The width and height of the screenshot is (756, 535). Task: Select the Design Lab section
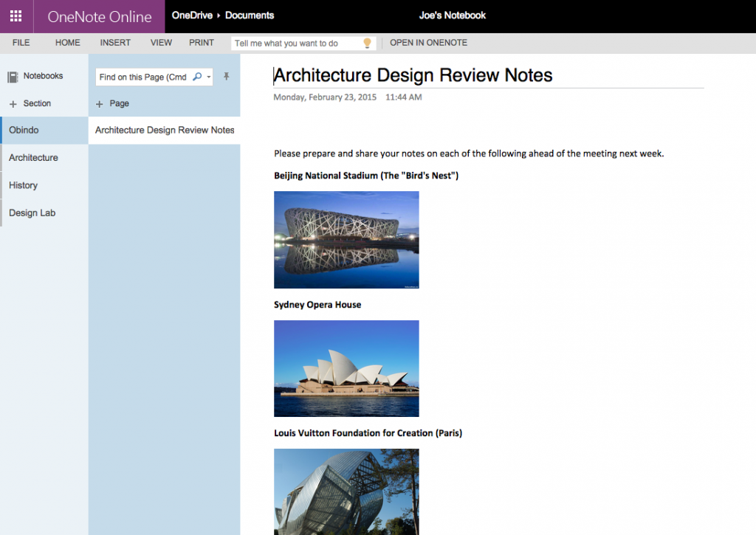32,213
